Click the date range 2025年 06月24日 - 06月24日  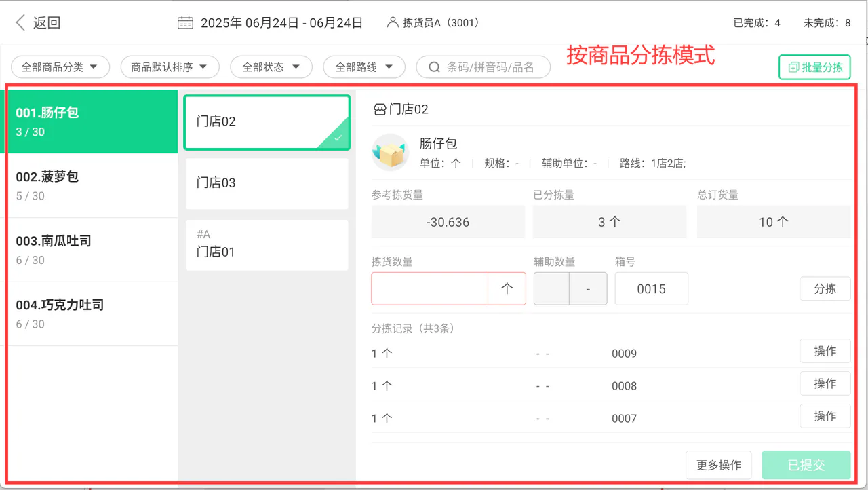pos(281,22)
